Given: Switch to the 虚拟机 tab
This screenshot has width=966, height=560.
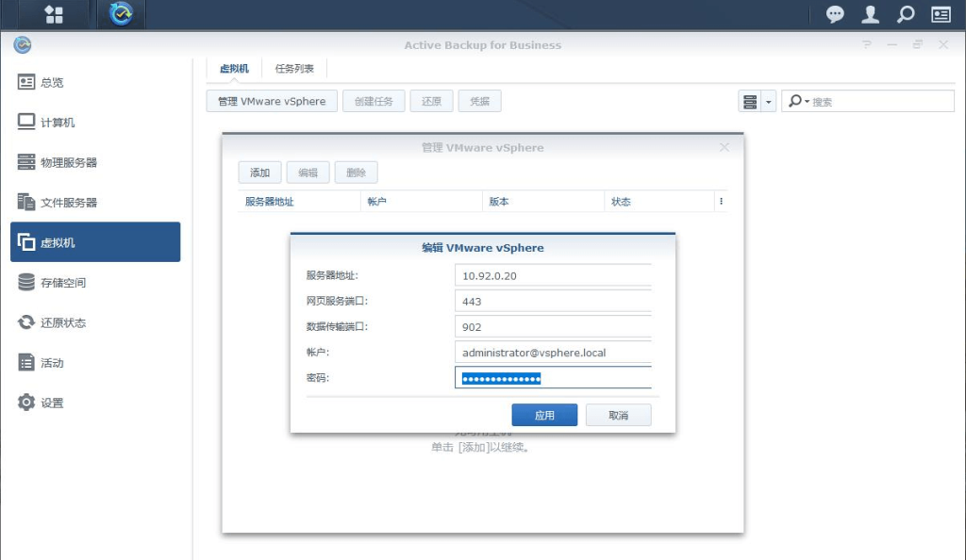Looking at the screenshot, I should click(x=234, y=68).
